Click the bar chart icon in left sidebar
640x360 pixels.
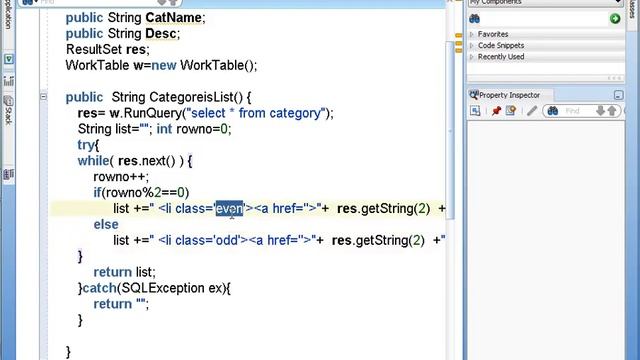[9, 80]
